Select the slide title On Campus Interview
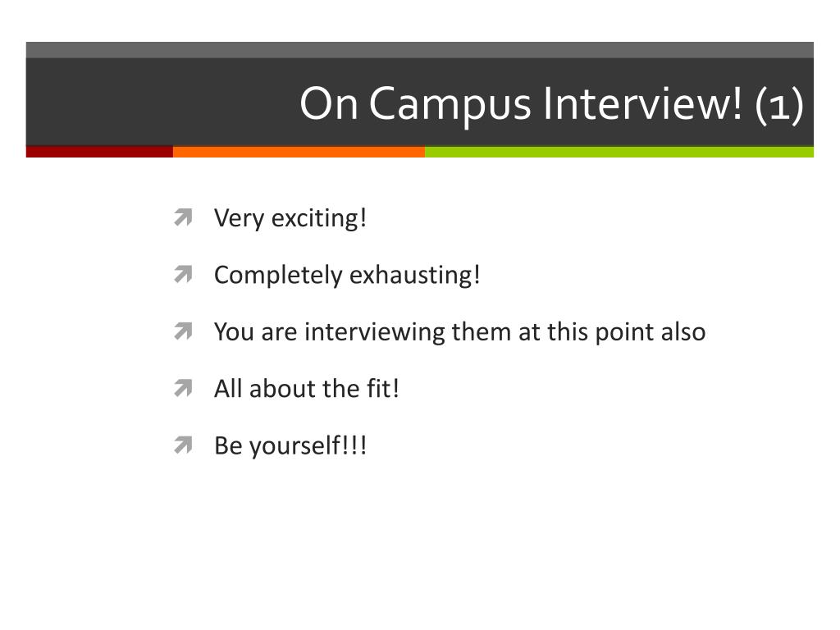This screenshot has height=630, width=840. pyautogui.click(x=551, y=104)
